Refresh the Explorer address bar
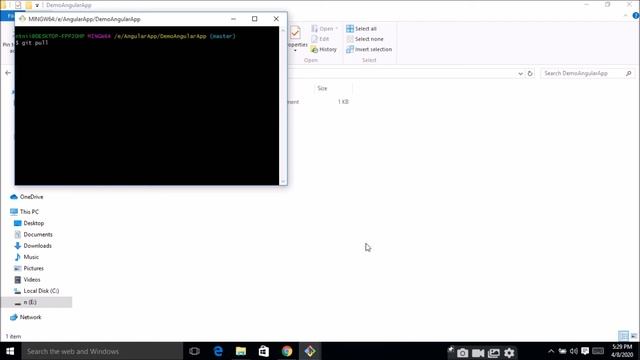Viewport: 640px width, 360px height. pyautogui.click(x=530, y=73)
